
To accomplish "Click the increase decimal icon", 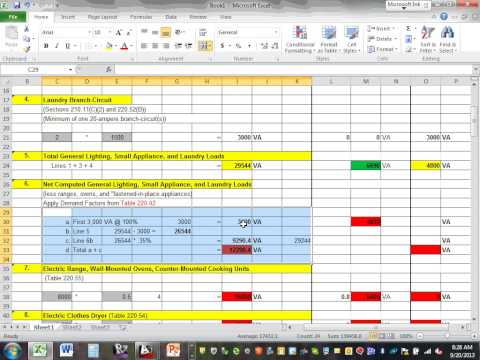I will [x=264, y=46].
